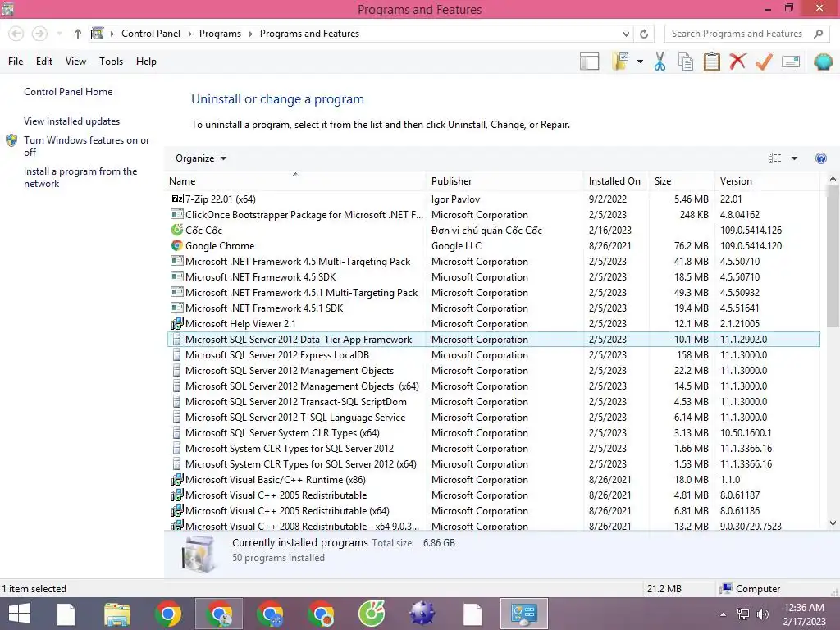
Task: Click the Cut scissors icon
Action: point(660,62)
